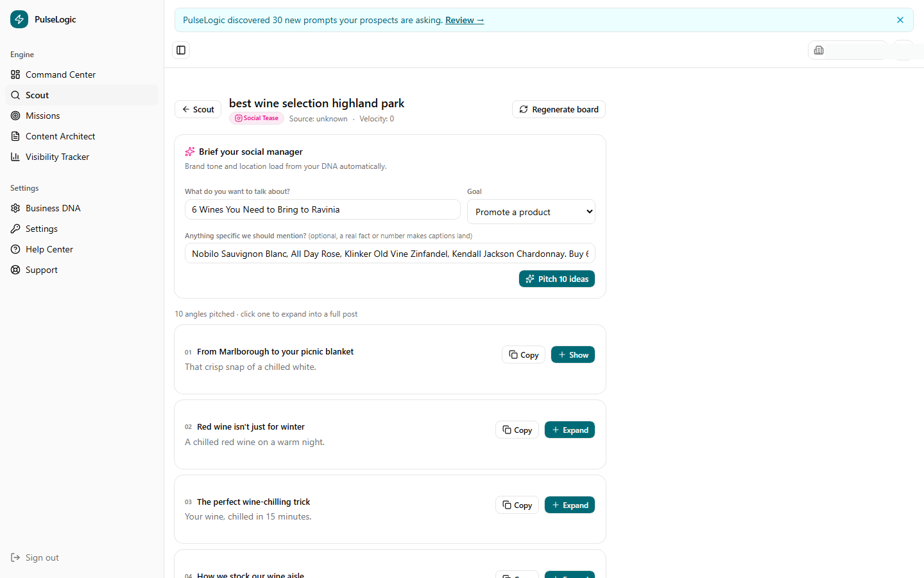Toggle the sidebar panel icon
Viewport: 924px width, 578px height.
[x=181, y=50]
